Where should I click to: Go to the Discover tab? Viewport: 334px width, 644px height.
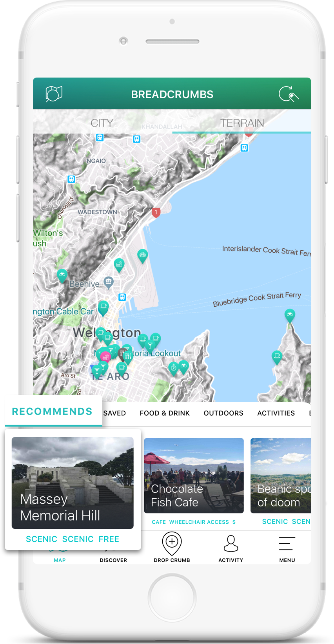click(113, 560)
